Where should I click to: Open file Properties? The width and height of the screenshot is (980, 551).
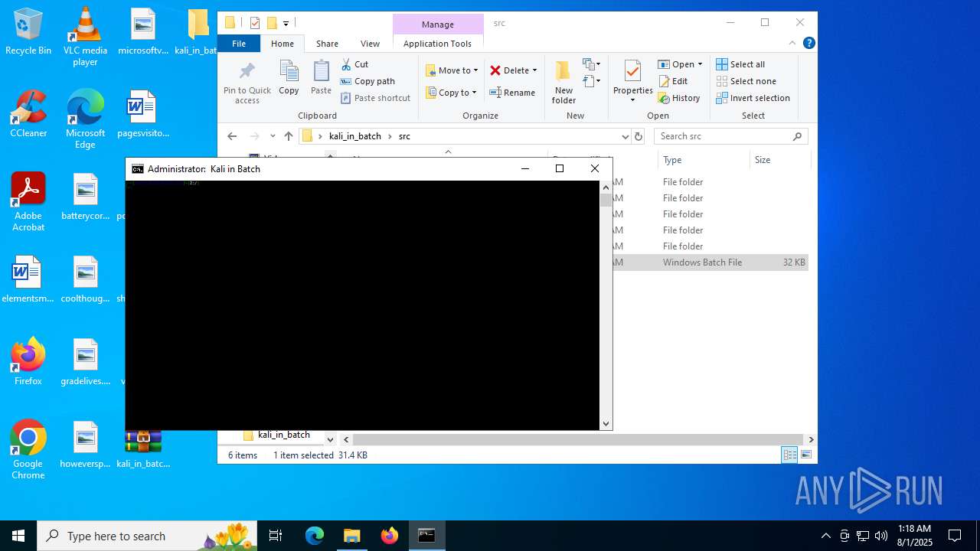tap(632, 83)
